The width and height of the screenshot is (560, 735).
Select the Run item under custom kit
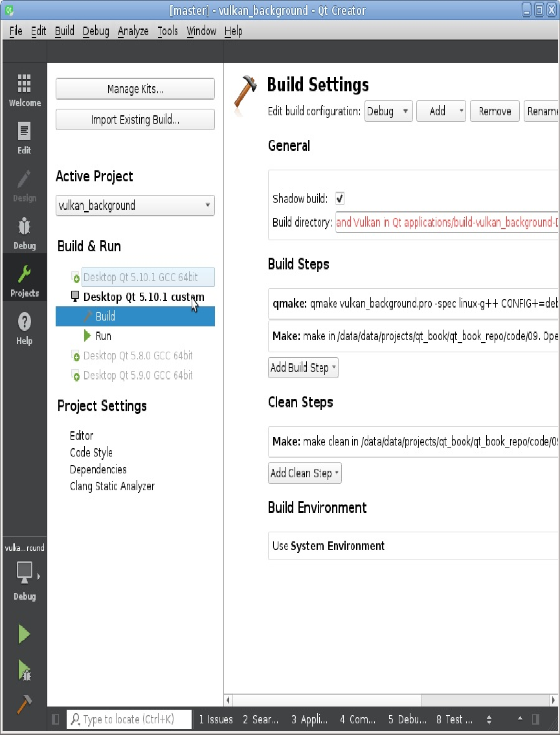coord(103,336)
